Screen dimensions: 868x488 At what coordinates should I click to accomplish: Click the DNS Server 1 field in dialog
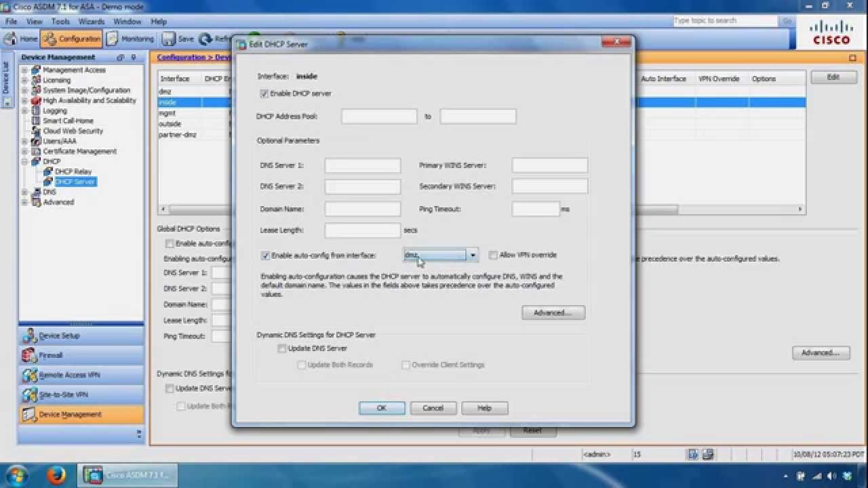click(363, 165)
